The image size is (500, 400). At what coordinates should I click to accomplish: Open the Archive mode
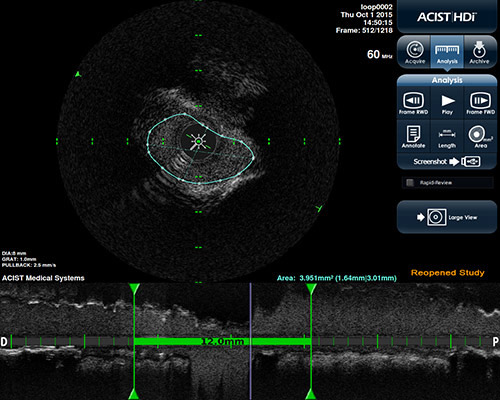[x=479, y=52]
